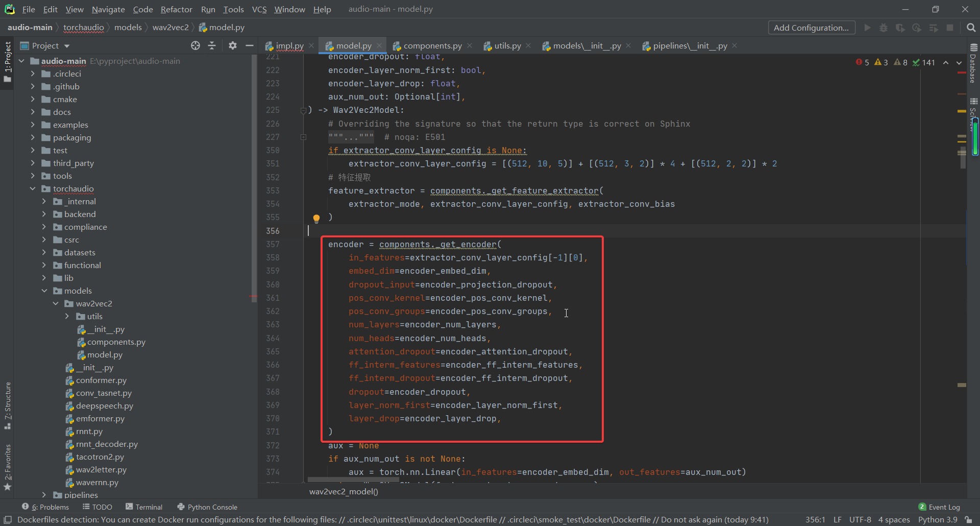Screen dimensions: 980x526
Task: Switch to the utils.py editor tab
Action: (x=507, y=45)
